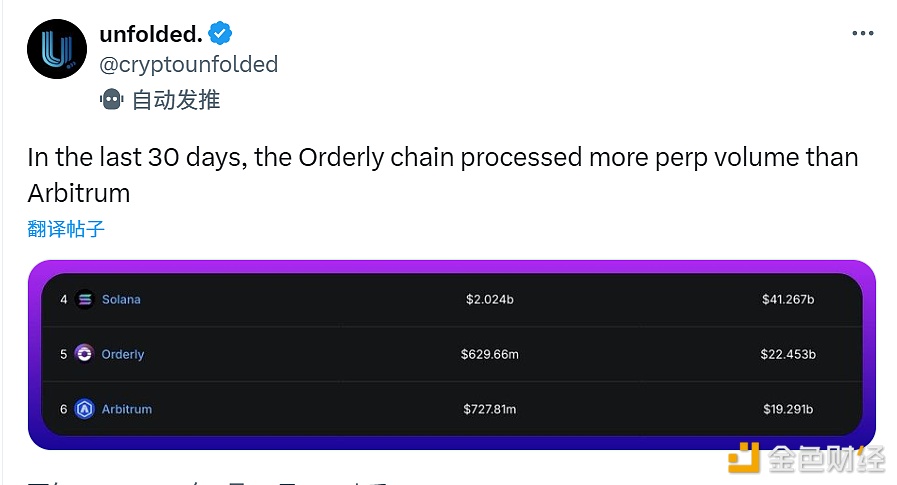Image resolution: width=897 pixels, height=485 pixels.
Task: Open the three-dot more options menu
Action: pos(862,33)
